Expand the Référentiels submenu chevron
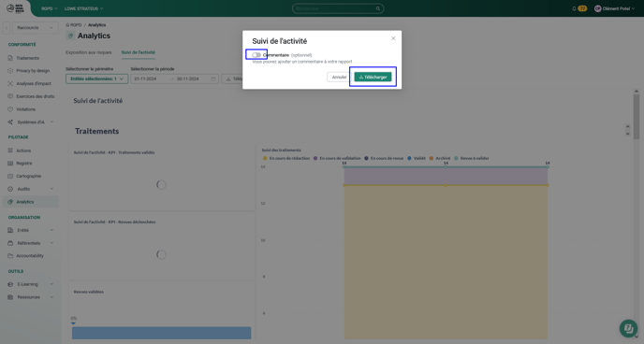 (x=51, y=243)
